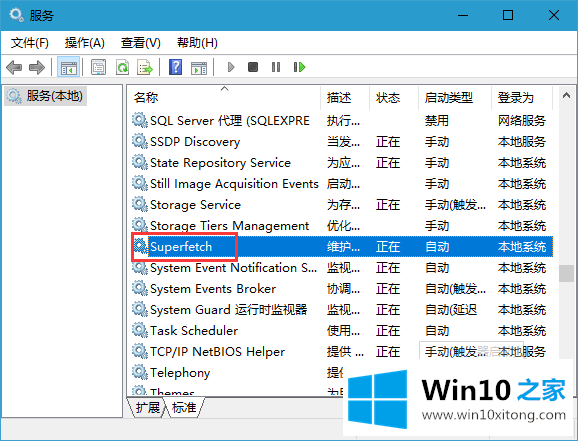The image size is (578, 441).
Task: Click the Services app icon in title bar
Action: 16,15
